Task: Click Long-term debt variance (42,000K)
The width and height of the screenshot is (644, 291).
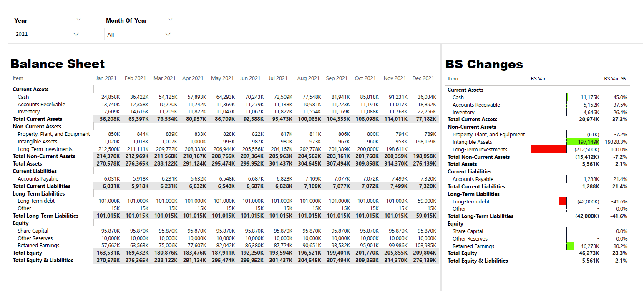Action: point(588,201)
